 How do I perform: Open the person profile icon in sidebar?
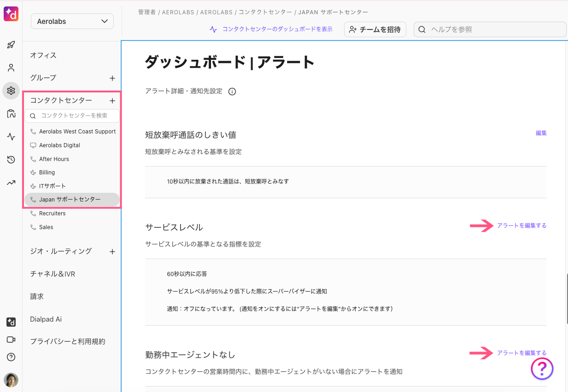[x=11, y=68]
